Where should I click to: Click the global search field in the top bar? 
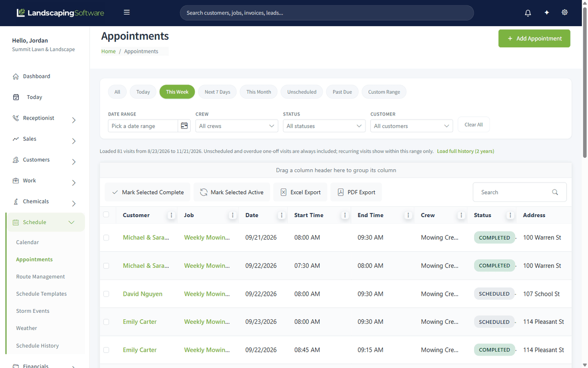pyautogui.click(x=327, y=13)
